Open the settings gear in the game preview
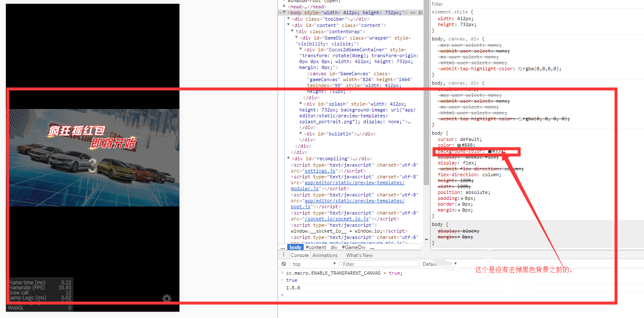Screen dimensions: 644x318 click(x=167, y=298)
